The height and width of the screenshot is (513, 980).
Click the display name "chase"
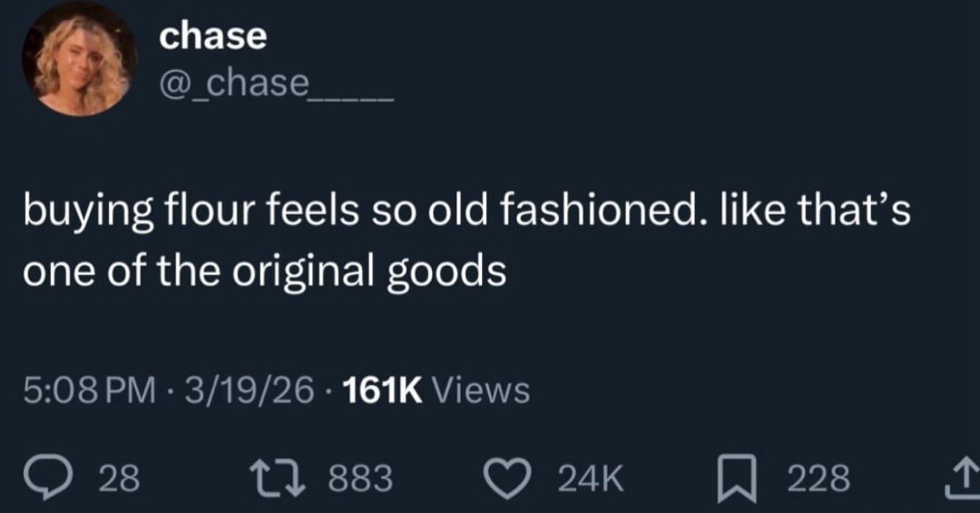point(212,36)
